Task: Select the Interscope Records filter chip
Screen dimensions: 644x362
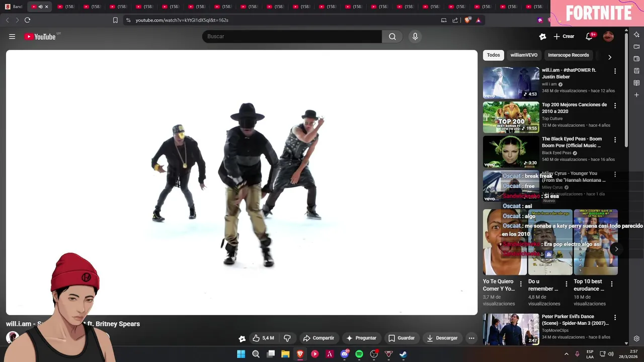Action: (569, 55)
